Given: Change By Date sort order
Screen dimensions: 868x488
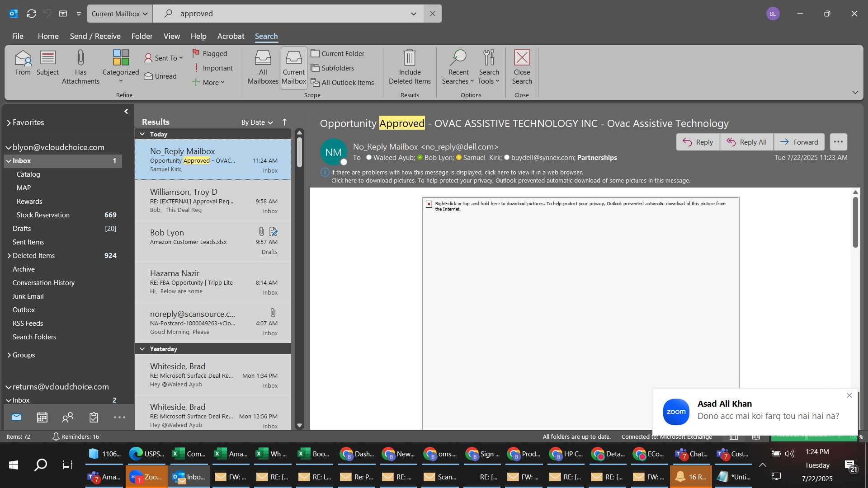Looking at the screenshot, I should 257,122.
